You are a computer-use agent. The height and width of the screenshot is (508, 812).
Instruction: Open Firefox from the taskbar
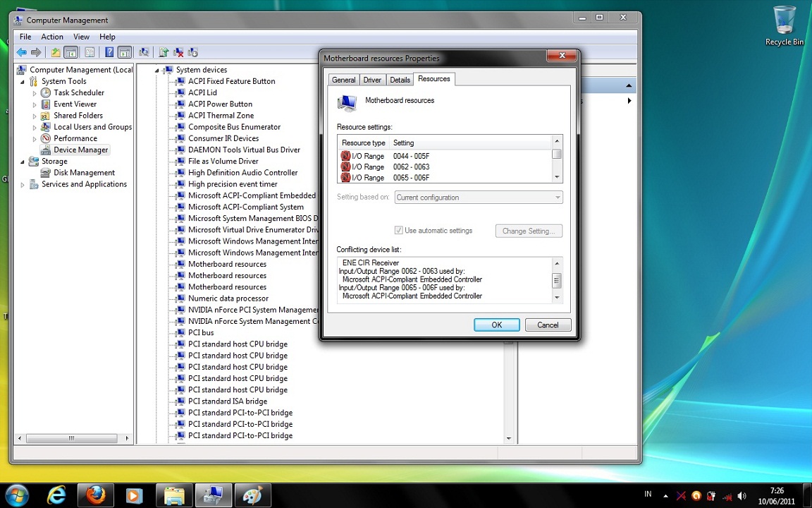[x=96, y=495]
